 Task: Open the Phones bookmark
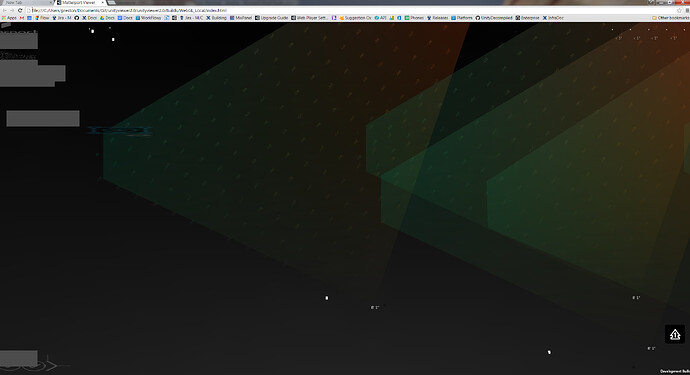point(414,18)
